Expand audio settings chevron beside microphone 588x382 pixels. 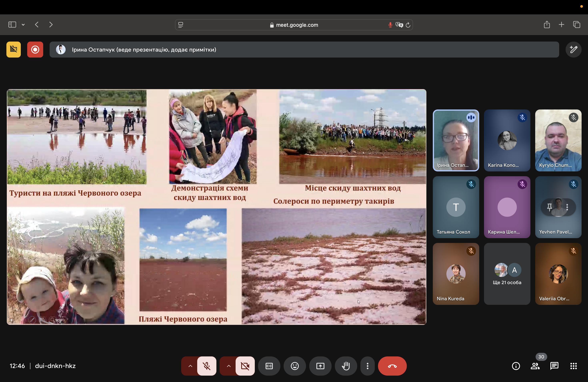[x=190, y=366]
